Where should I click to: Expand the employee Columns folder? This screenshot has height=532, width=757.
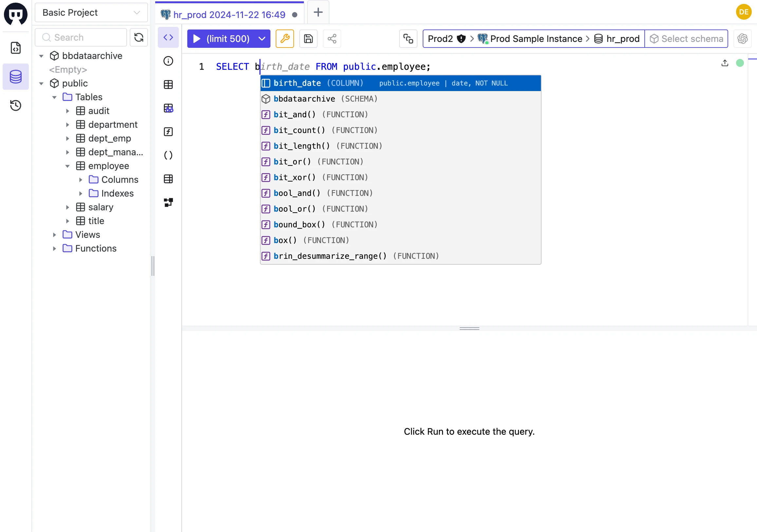[81, 180]
